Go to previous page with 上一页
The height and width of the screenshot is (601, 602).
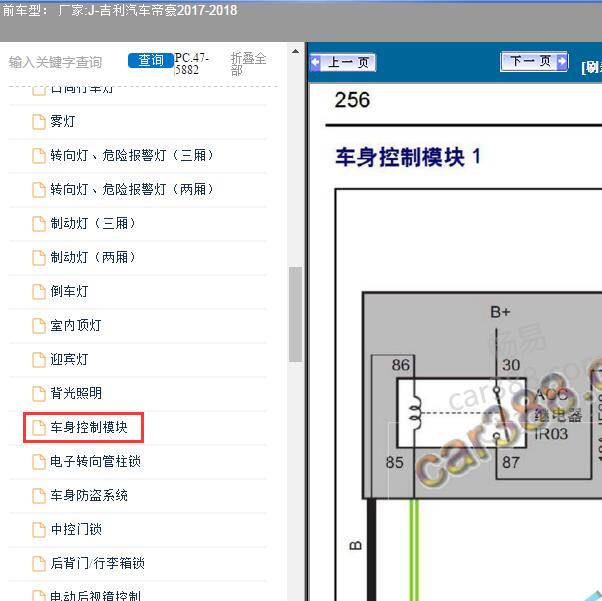(343, 62)
